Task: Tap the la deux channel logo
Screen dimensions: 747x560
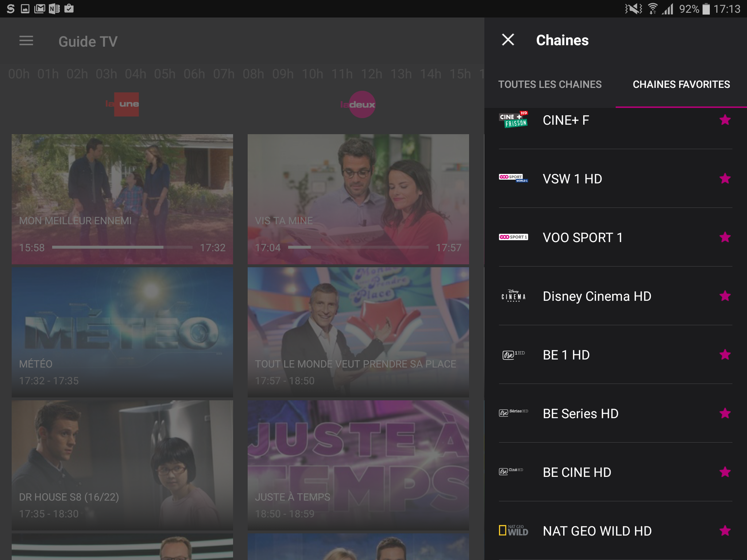Action: point(358,104)
